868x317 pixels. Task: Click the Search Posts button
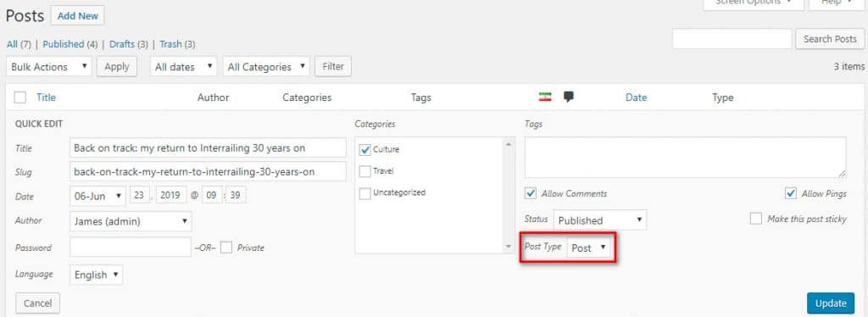point(830,39)
